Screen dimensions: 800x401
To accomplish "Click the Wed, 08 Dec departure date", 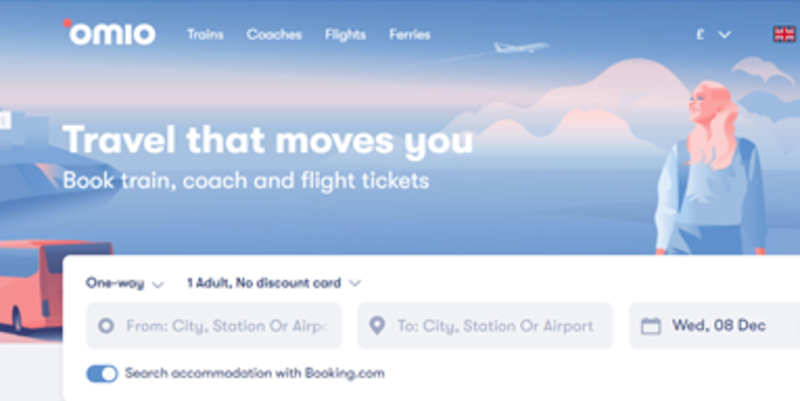I will pos(719,325).
